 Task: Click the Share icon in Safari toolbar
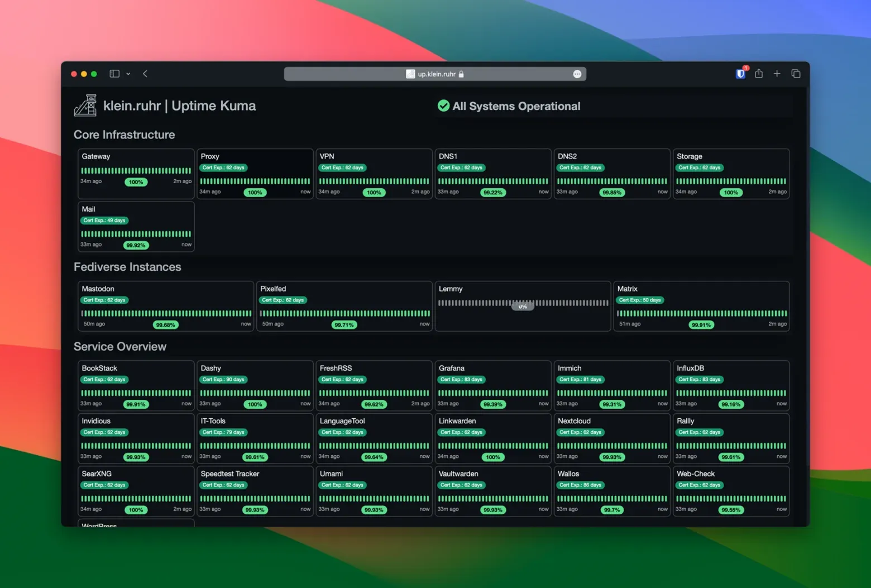[x=759, y=73]
